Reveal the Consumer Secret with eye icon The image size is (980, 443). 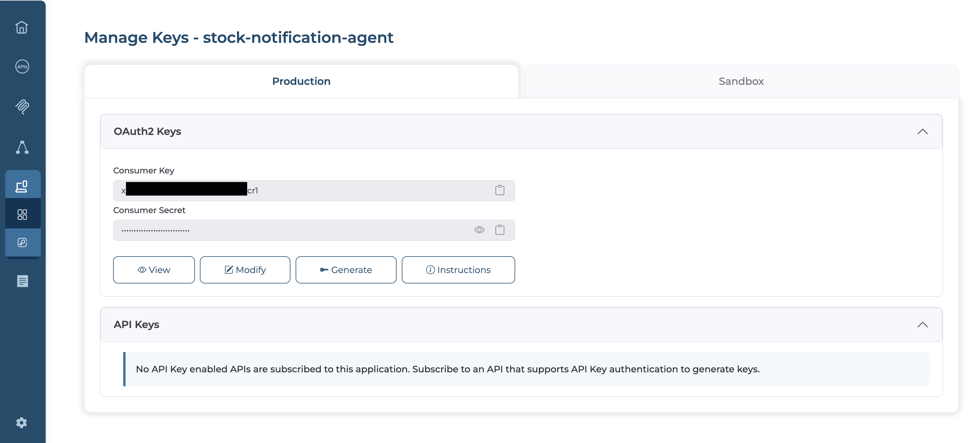(x=479, y=230)
